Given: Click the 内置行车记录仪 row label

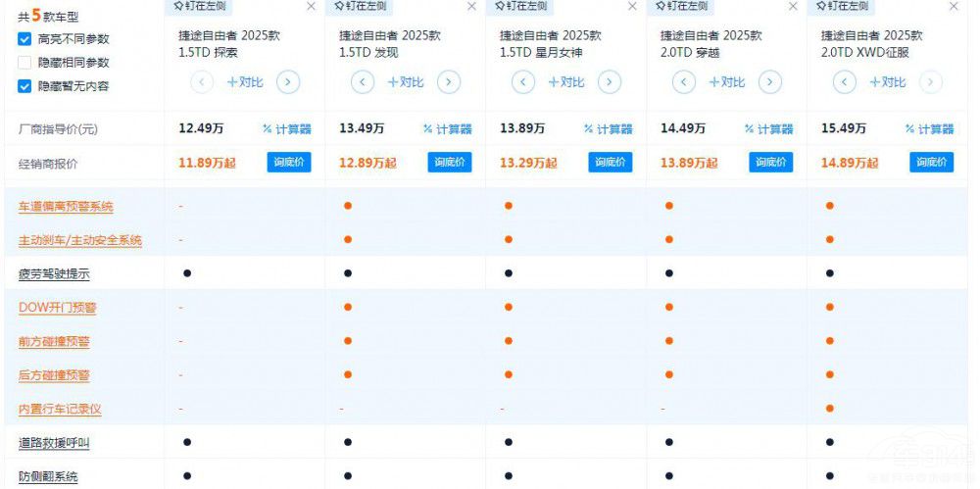Looking at the screenshot, I should pos(60,410).
